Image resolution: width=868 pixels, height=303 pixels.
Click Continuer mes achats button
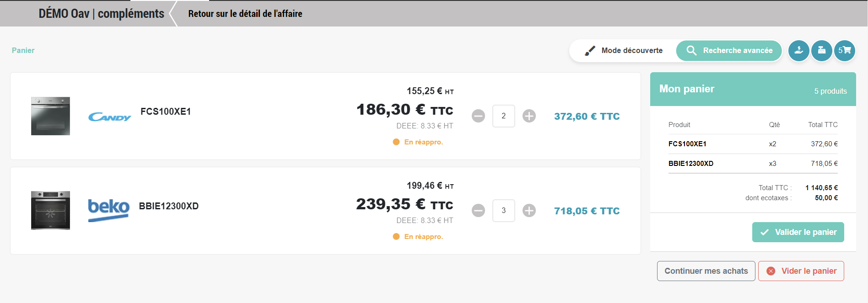(706, 271)
